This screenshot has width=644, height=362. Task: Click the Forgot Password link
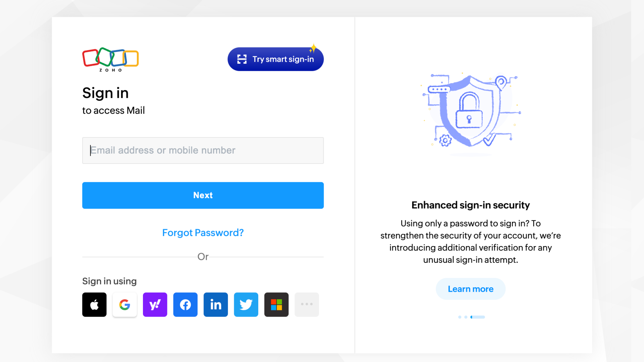203,232
